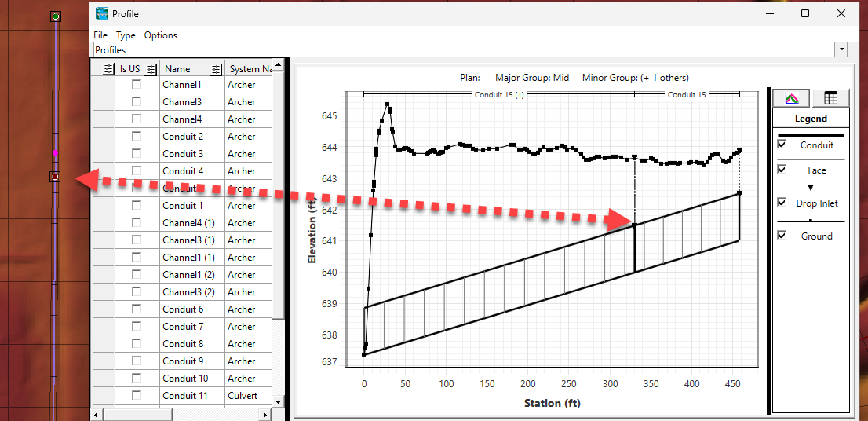Click the System Name column header
The height and width of the screenshot is (421, 868).
250,69
